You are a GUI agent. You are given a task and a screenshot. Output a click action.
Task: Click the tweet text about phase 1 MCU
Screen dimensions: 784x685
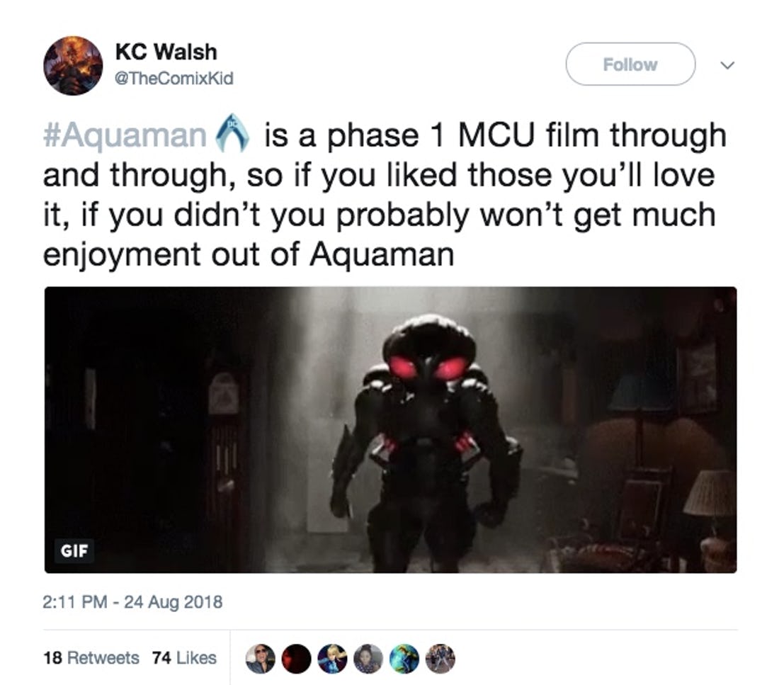point(385,195)
